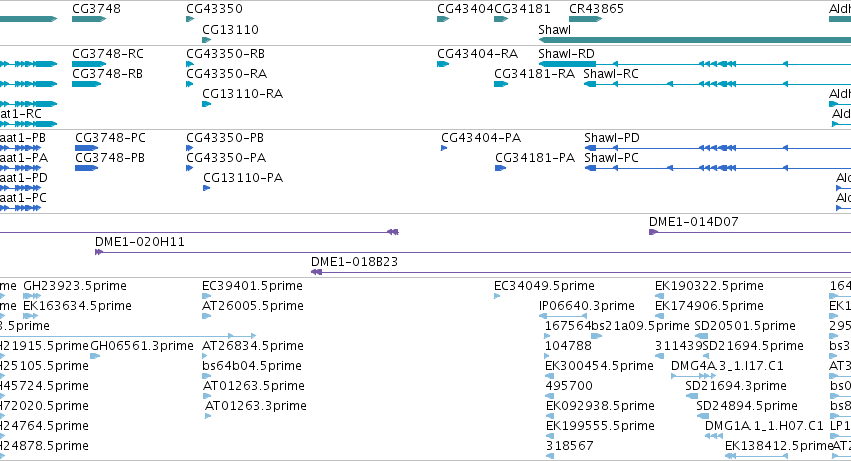Select the CG3748-PC protein feature bar
The image size is (851, 461).
coord(86,148)
